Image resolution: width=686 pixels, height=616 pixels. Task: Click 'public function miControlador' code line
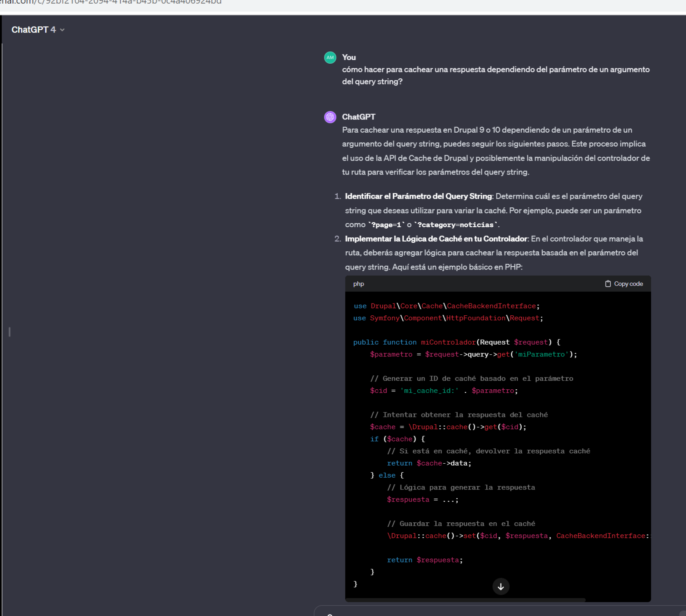coord(457,342)
